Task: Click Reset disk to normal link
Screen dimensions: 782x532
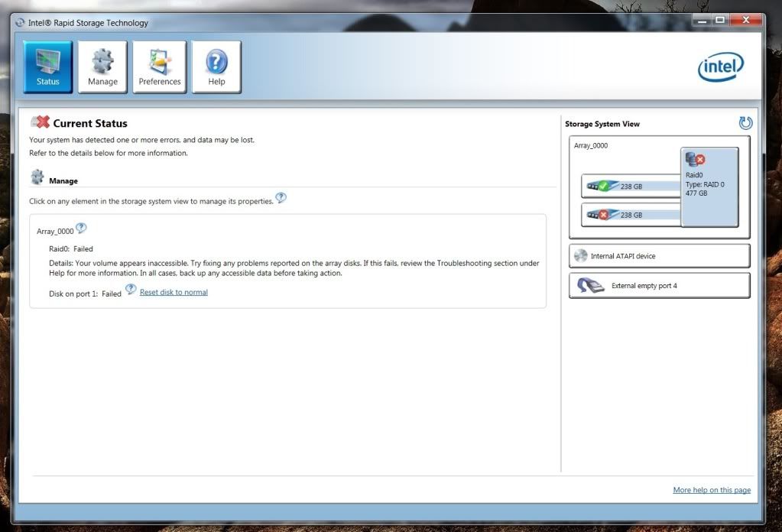Action: (174, 292)
